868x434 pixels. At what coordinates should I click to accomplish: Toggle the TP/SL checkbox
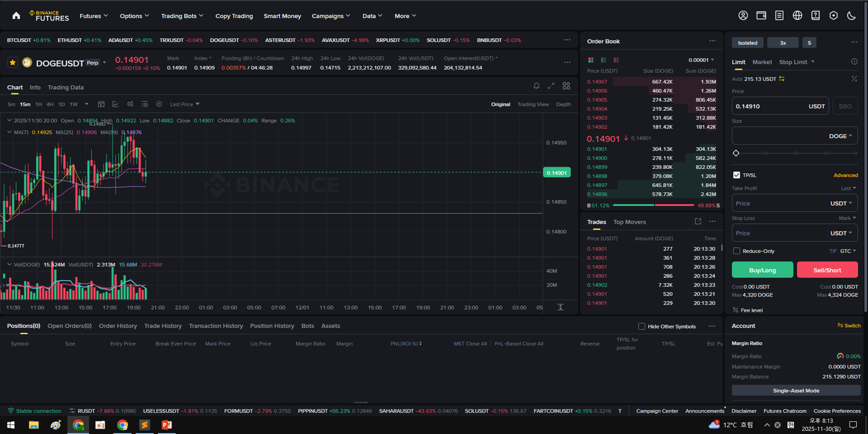737,175
